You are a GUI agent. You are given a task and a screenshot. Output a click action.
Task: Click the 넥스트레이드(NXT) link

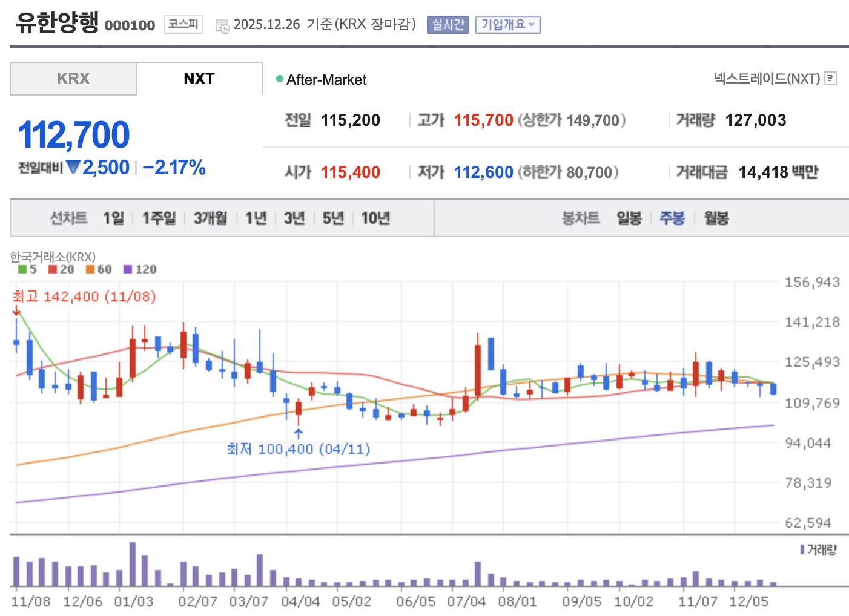coord(767,78)
